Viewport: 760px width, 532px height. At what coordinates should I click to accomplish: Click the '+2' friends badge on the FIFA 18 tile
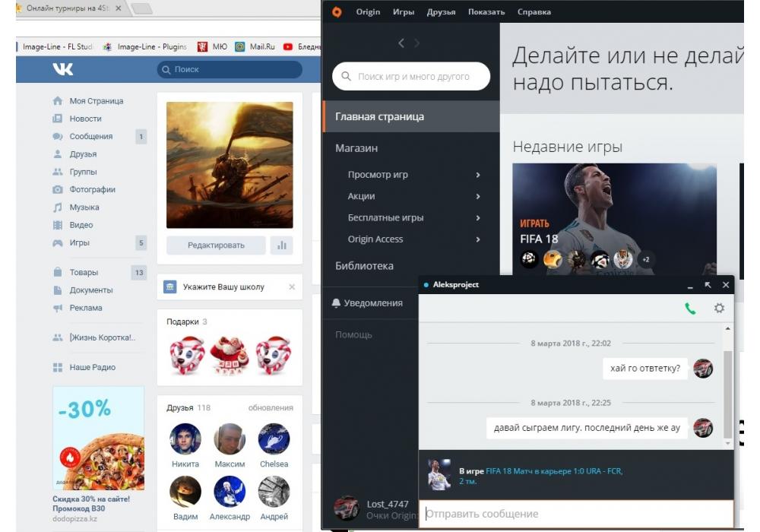tap(645, 260)
